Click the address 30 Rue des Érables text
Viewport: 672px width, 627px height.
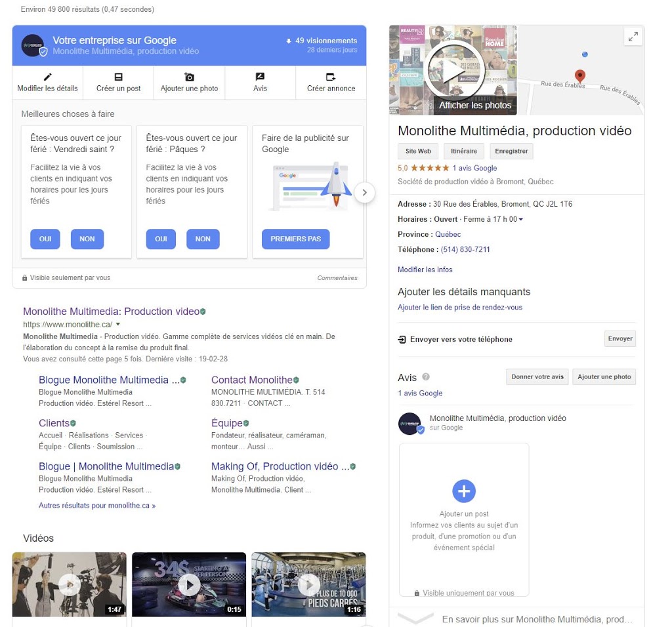pyautogui.click(x=502, y=204)
